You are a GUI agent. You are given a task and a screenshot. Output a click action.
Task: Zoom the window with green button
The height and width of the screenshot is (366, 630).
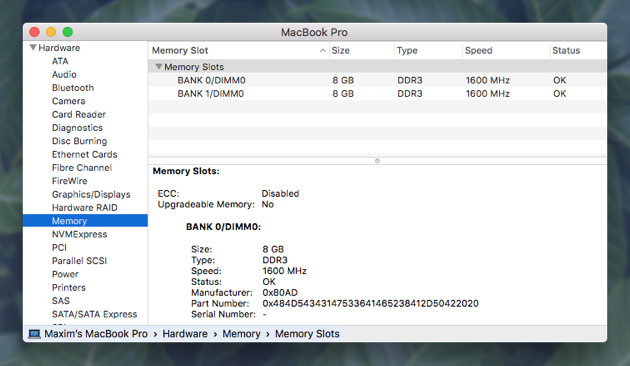click(x=68, y=32)
